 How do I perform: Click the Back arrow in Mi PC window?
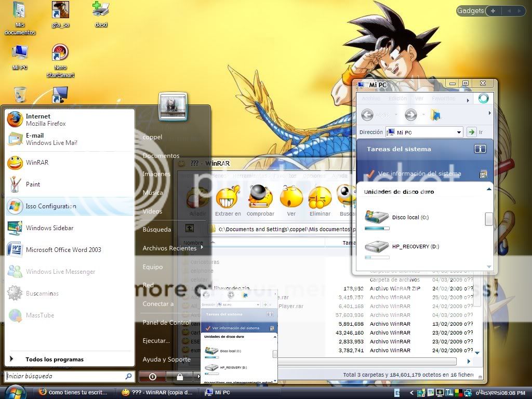pos(367,115)
